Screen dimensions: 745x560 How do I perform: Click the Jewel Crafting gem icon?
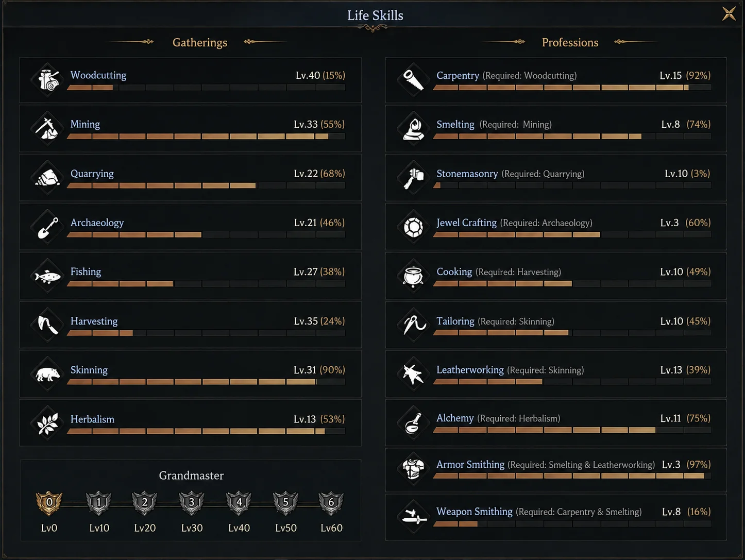pos(413,227)
